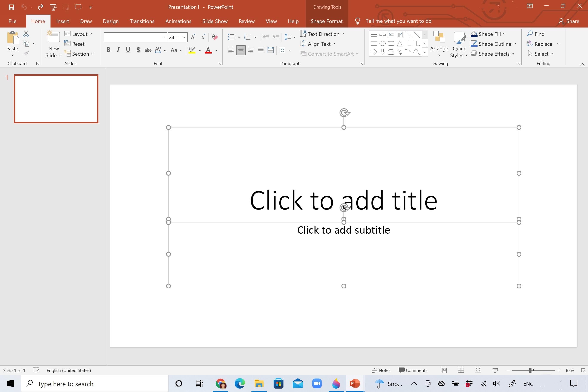Apply Strikethrough to text

pyautogui.click(x=148, y=50)
